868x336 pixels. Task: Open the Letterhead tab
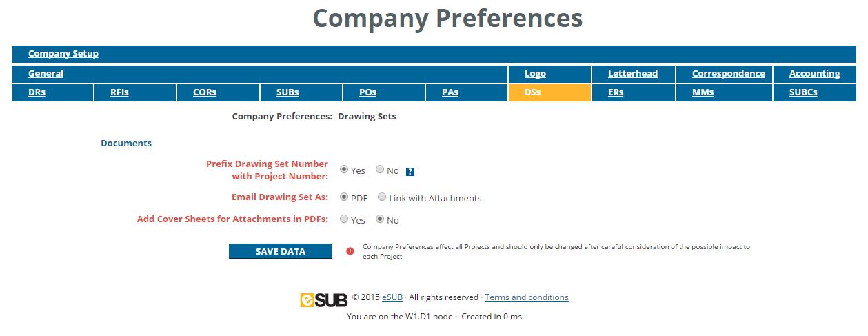tap(633, 74)
